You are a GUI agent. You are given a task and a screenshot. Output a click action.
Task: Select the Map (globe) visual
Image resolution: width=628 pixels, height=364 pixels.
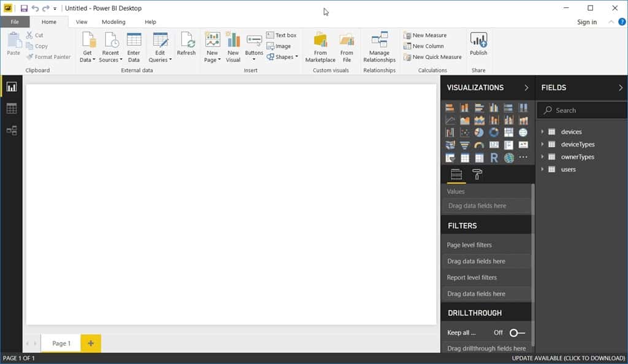[x=523, y=132]
